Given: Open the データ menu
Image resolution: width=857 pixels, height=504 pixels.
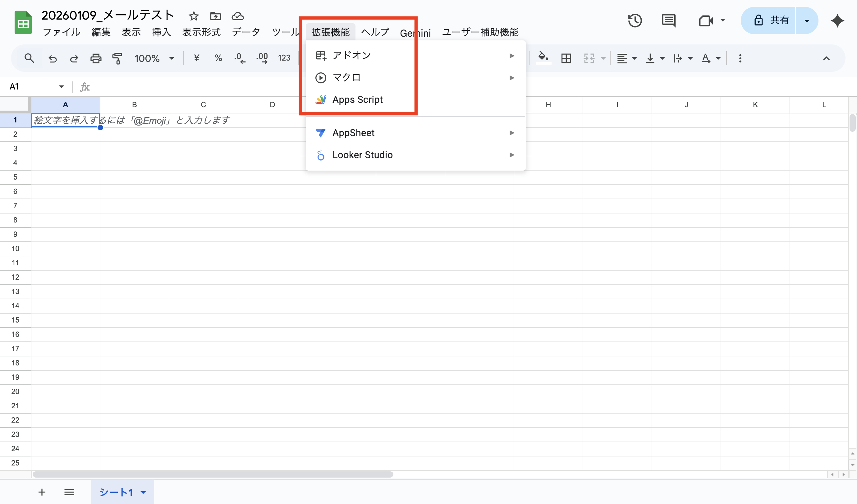Looking at the screenshot, I should 245,32.
